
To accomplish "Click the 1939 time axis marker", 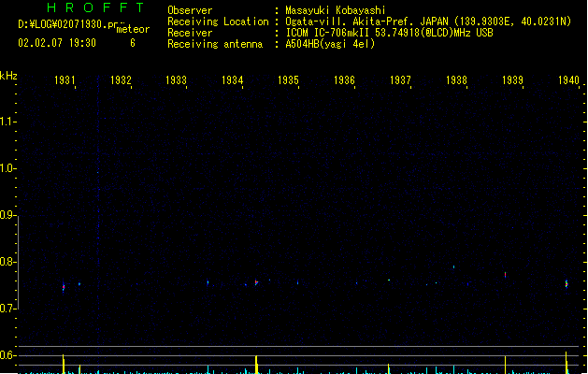I will [x=512, y=79].
